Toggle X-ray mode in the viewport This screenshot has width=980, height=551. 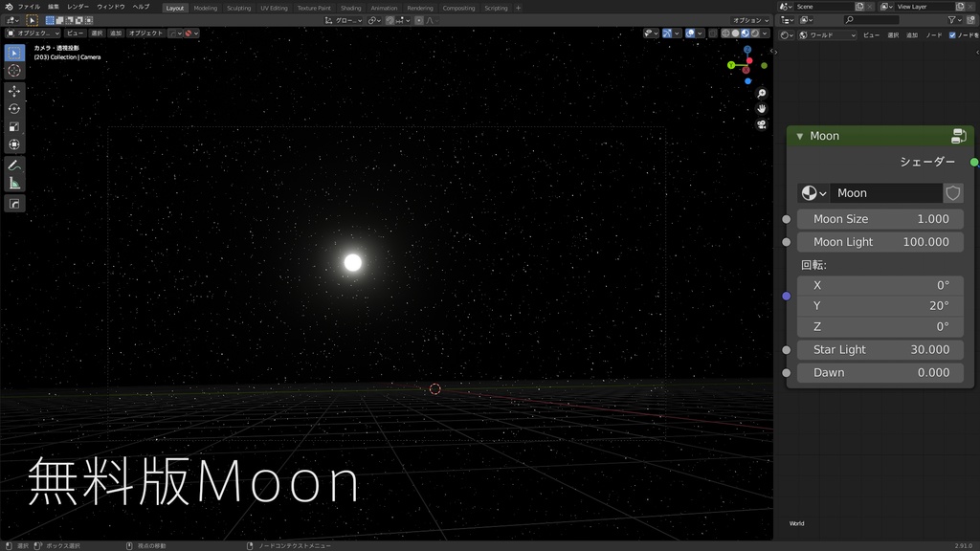[x=713, y=33]
